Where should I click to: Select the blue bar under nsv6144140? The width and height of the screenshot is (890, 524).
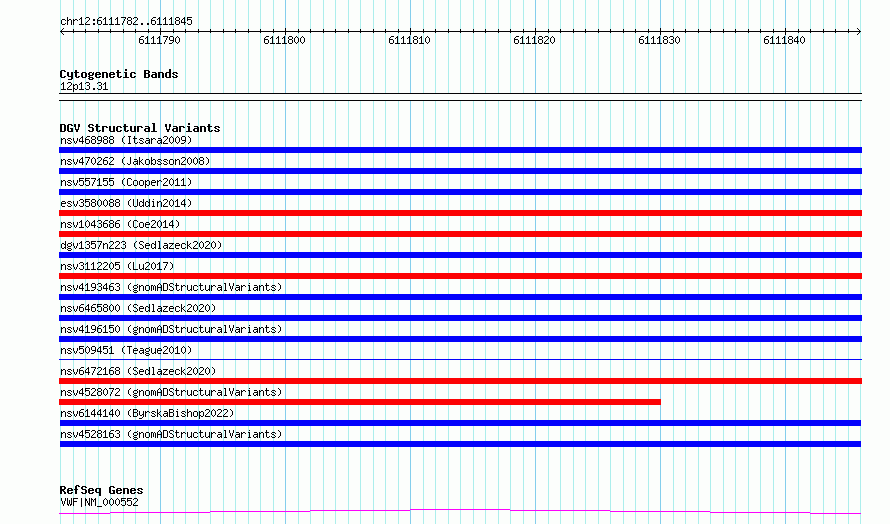[460, 423]
